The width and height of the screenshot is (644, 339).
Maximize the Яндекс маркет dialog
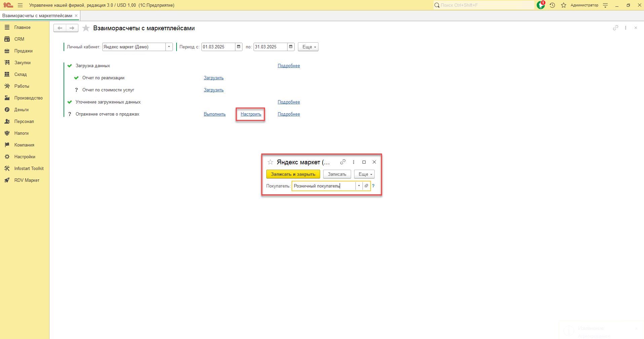pos(364,162)
